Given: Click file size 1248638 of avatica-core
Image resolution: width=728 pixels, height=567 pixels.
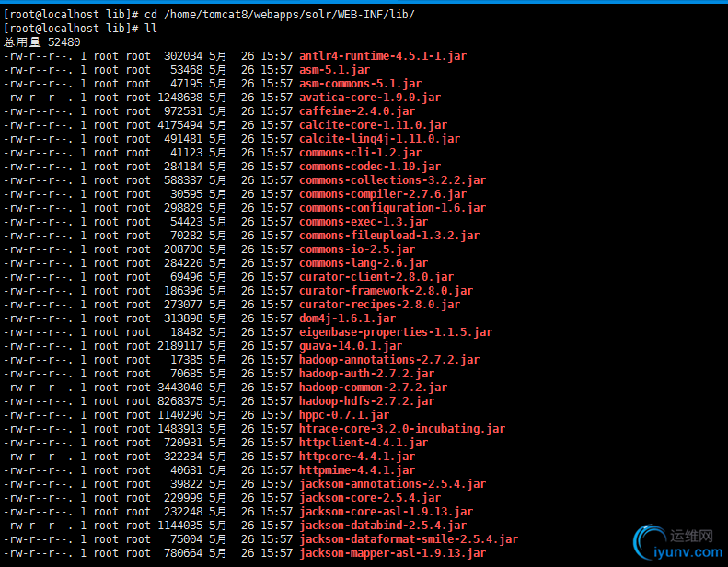Looking at the screenshot, I should click(180, 98).
